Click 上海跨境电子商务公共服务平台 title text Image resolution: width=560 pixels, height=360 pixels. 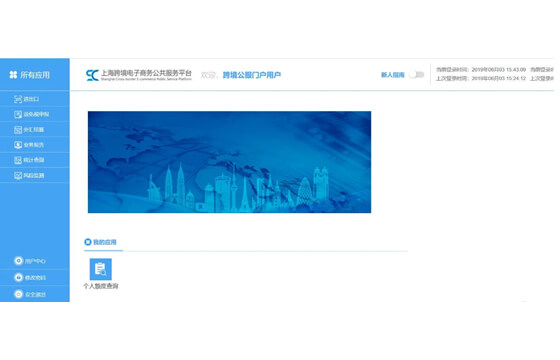coord(146,73)
